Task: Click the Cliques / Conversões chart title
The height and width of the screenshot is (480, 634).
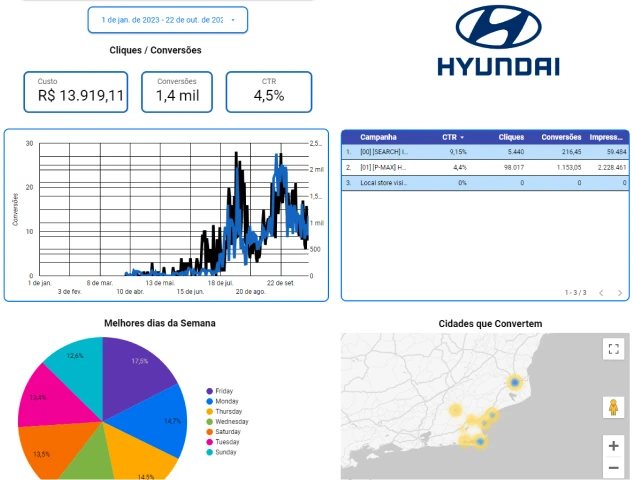Action: click(155, 50)
